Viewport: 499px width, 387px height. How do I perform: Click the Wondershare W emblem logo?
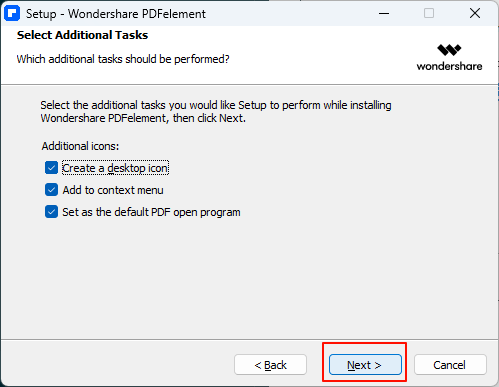(449, 50)
